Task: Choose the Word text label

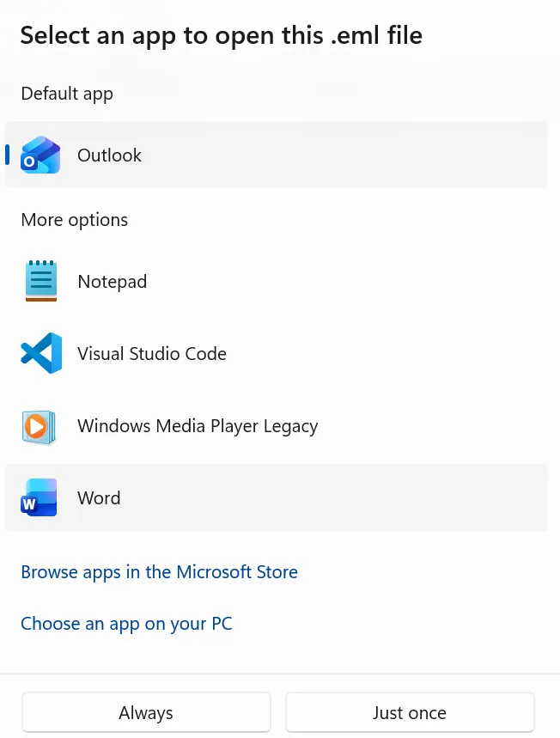Action: (99, 498)
